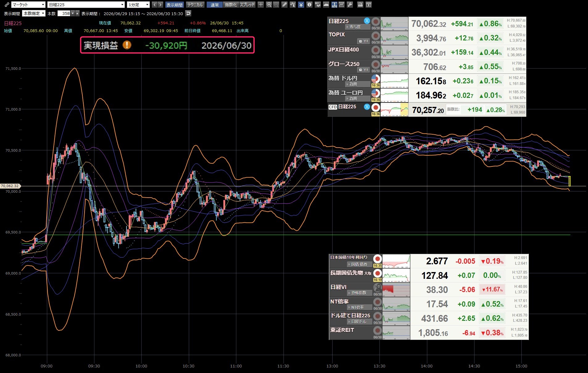The height and width of the screenshot is (373, 588).
Task: Select the pencil drawing tool icon
Action: 284,5
